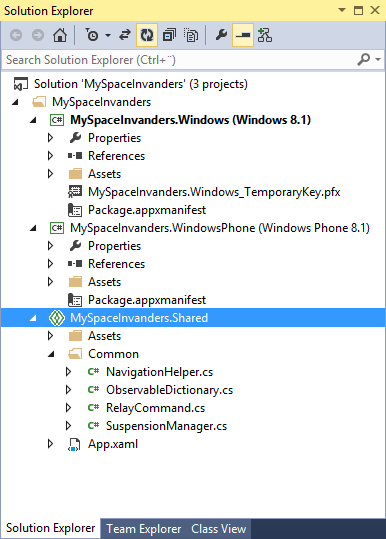Click Sync with Active Document arrows icon
Image resolution: width=386 pixels, height=539 pixels.
click(x=125, y=35)
